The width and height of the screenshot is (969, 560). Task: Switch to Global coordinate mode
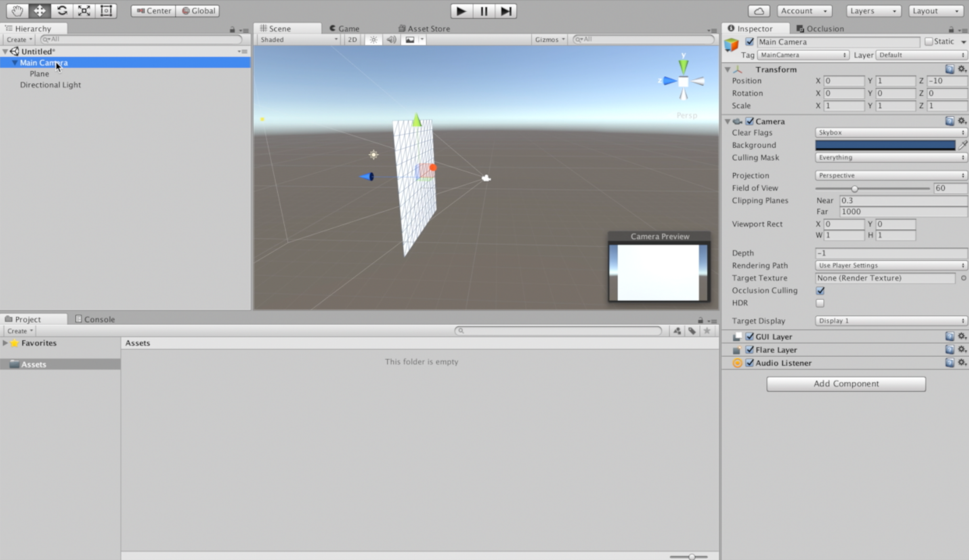(x=197, y=11)
